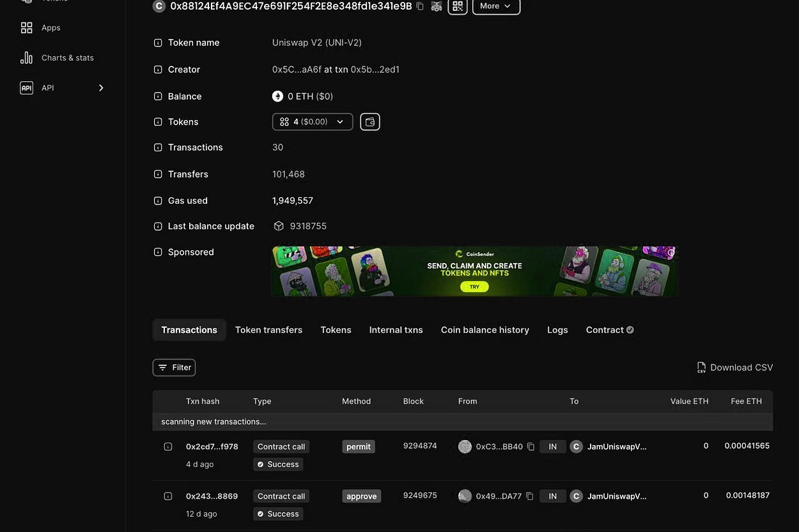The width and height of the screenshot is (799, 532).
Task: Copy sender address 0x49...DA77
Action: click(529, 496)
